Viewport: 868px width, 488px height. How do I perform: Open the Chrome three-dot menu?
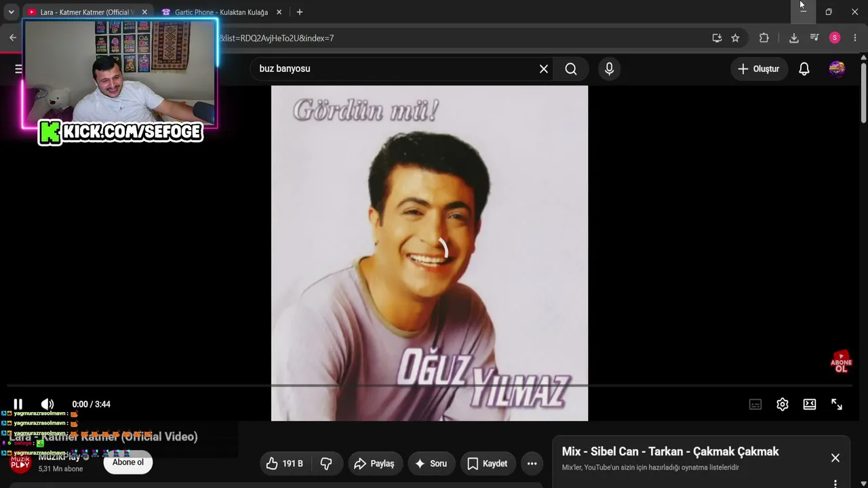(x=855, y=38)
